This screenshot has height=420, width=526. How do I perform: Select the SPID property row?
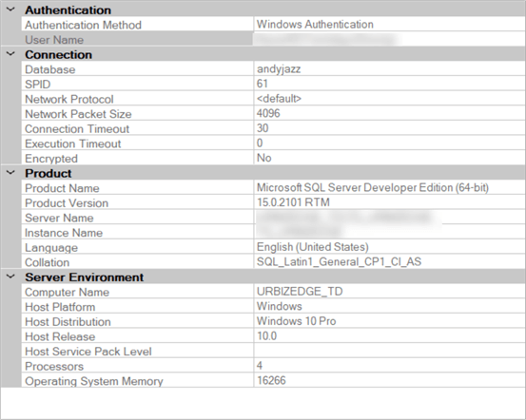point(273,84)
